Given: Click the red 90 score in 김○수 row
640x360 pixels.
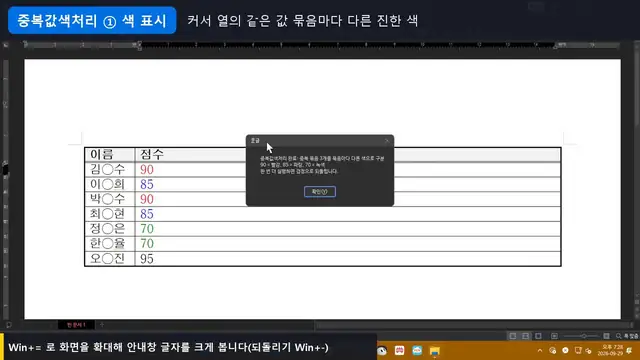Looking at the screenshot, I should pyautogui.click(x=147, y=169).
